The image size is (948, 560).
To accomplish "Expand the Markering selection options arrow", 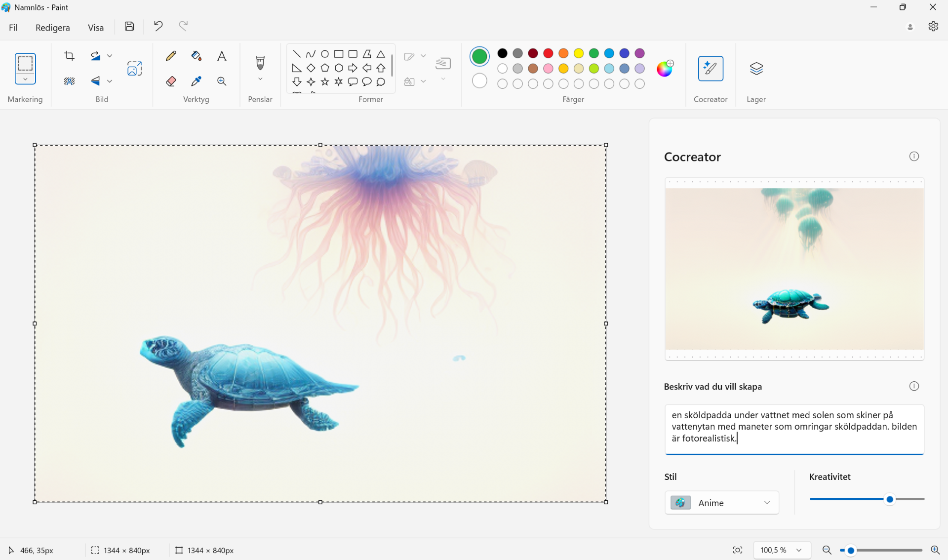I will 25,79.
